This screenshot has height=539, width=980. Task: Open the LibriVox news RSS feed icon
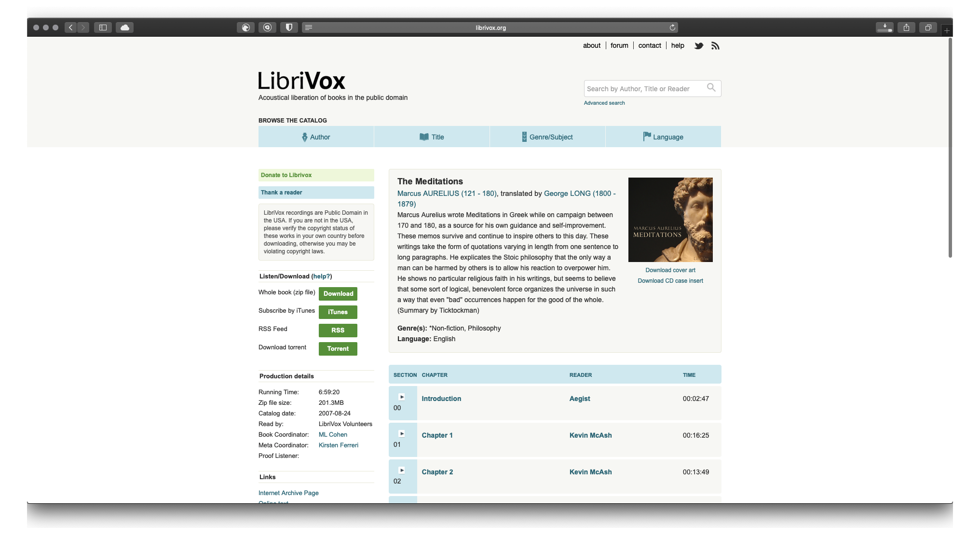click(715, 45)
